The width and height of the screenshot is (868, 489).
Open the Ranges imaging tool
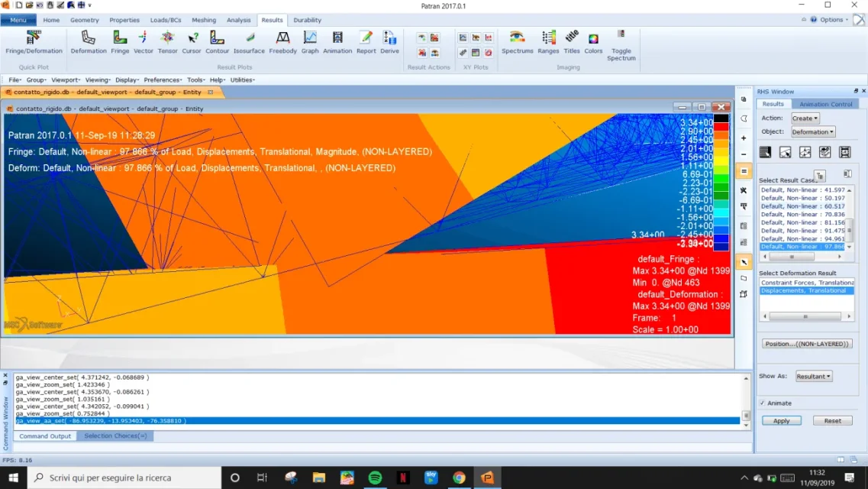point(548,43)
